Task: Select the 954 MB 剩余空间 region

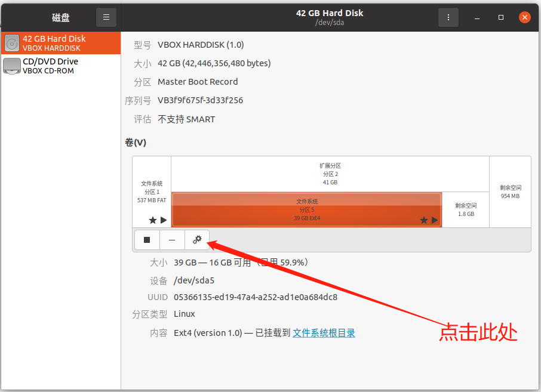Action: click(x=511, y=191)
